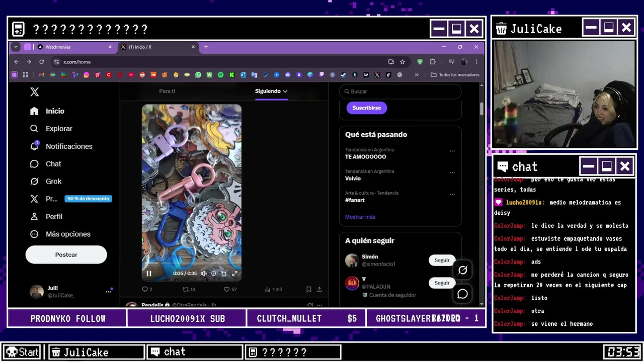Open the WhatsApp bookmark
The image size is (644, 362).
[x=198, y=75]
